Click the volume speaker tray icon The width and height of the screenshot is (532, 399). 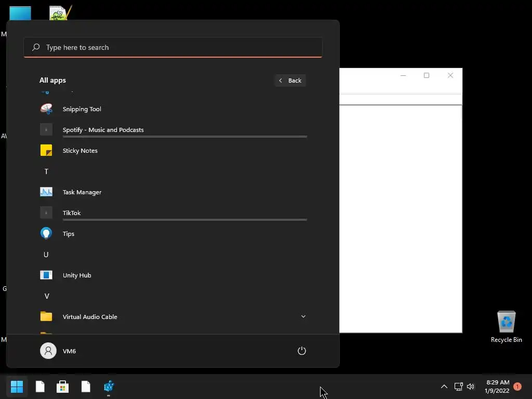coord(471,387)
